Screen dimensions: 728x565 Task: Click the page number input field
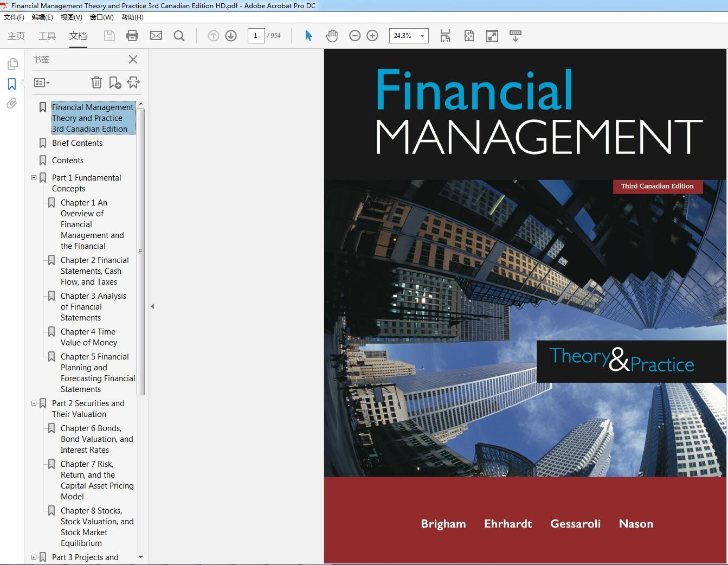(x=256, y=36)
